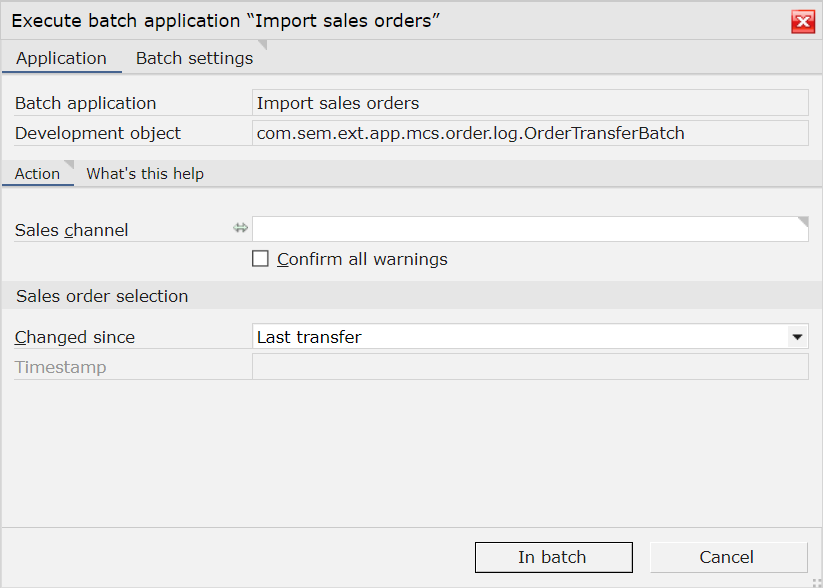Select the Action tab
This screenshot has width=823, height=588.
pos(37,174)
